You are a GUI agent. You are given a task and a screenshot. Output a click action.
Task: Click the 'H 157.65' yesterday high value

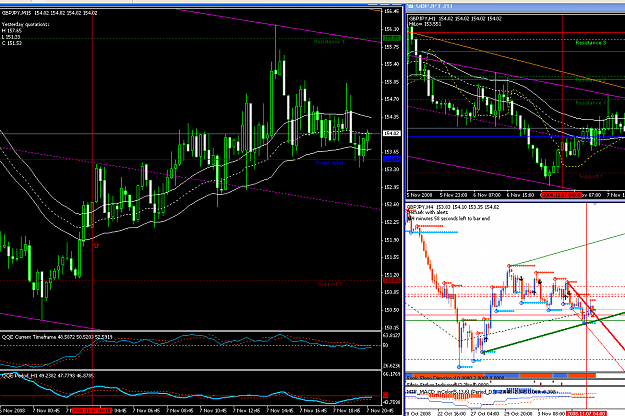pyautogui.click(x=12, y=31)
